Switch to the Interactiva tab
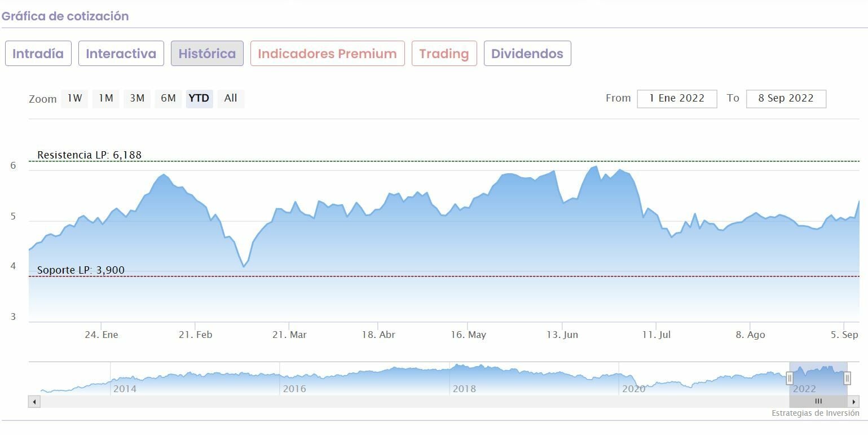 click(121, 54)
